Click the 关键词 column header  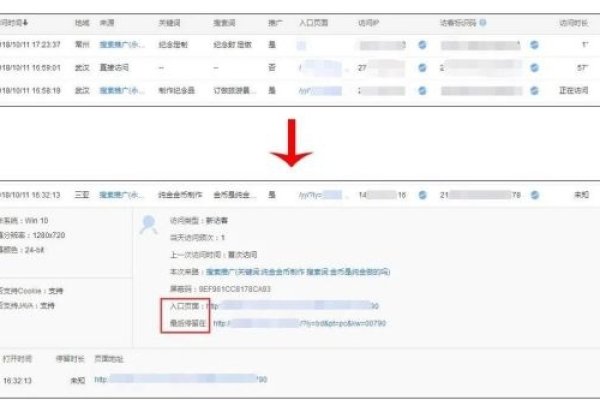click(170, 23)
